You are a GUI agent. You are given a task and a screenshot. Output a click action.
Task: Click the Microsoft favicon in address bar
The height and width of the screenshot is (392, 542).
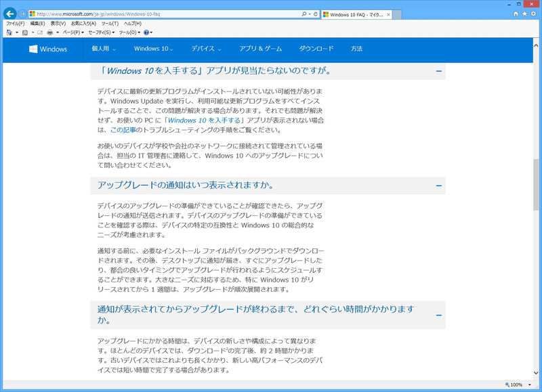tap(32, 14)
